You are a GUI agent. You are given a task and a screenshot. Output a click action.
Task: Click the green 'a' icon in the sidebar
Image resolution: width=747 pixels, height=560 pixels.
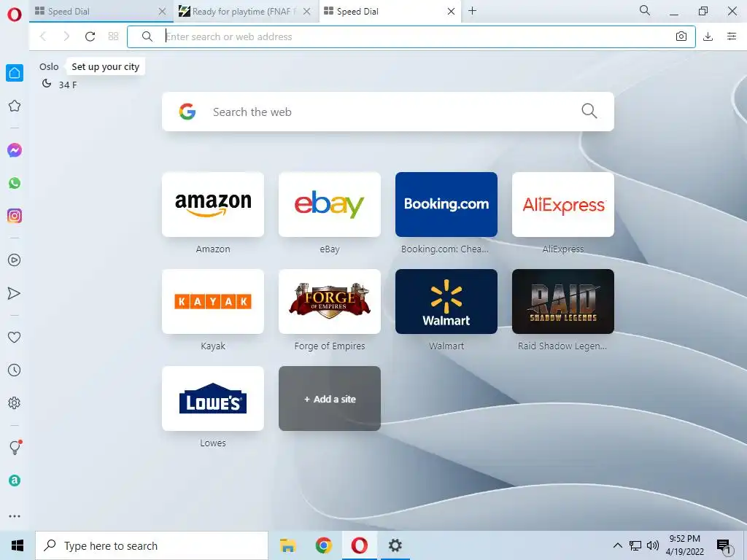coord(15,481)
